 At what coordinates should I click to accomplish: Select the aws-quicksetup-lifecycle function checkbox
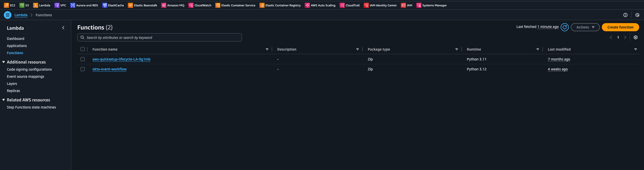[83, 59]
